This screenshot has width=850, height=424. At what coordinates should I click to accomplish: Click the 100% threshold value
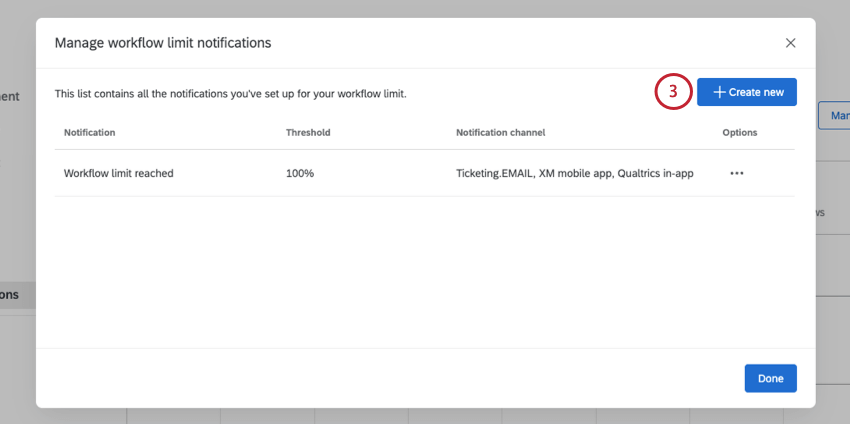(x=300, y=173)
